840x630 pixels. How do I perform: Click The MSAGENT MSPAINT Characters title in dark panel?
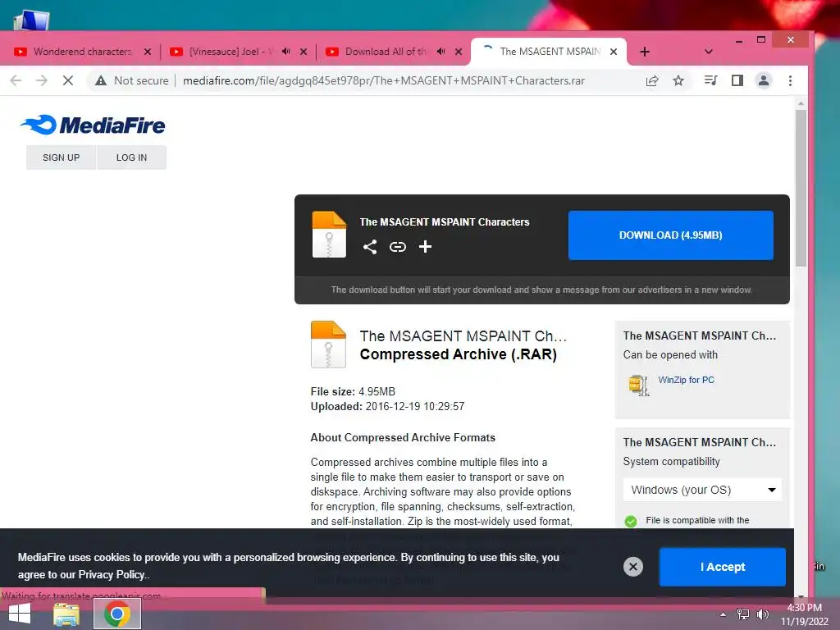pos(444,221)
